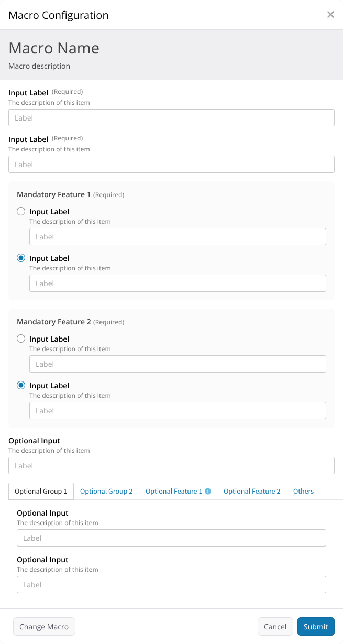The image size is (343, 644).
Task: Submit the macro configuration
Action: (316, 627)
